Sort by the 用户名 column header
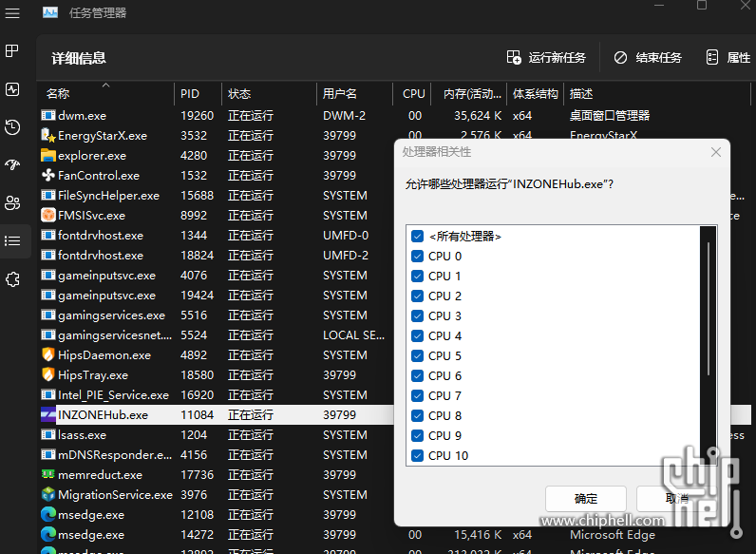The image size is (756, 554). click(355, 94)
